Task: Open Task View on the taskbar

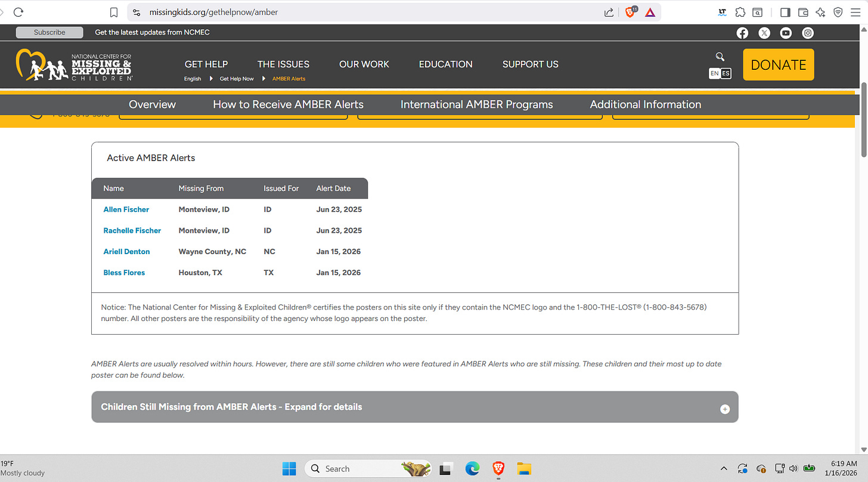Action: (x=446, y=468)
